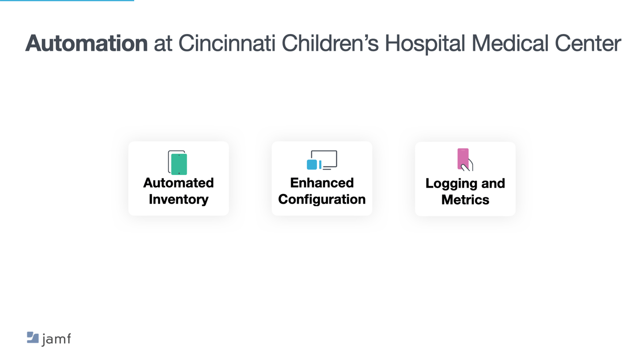644x358 pixels.
Task: Click the bold "Automation" title word
Action: (86, 43)
